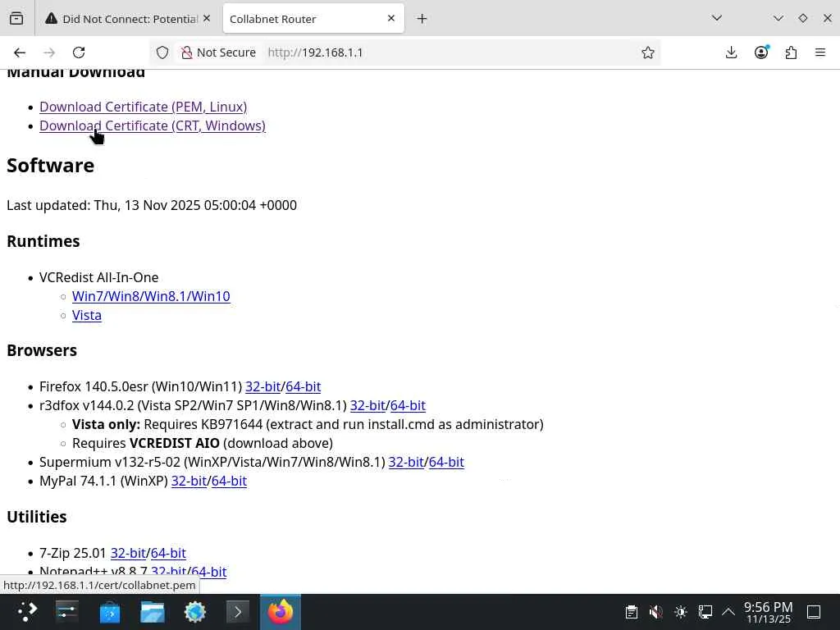Screen dimensions: 840x630
Task: Expand hidden system tray icons
Action: pyautogui.click(x=728, y=612)
